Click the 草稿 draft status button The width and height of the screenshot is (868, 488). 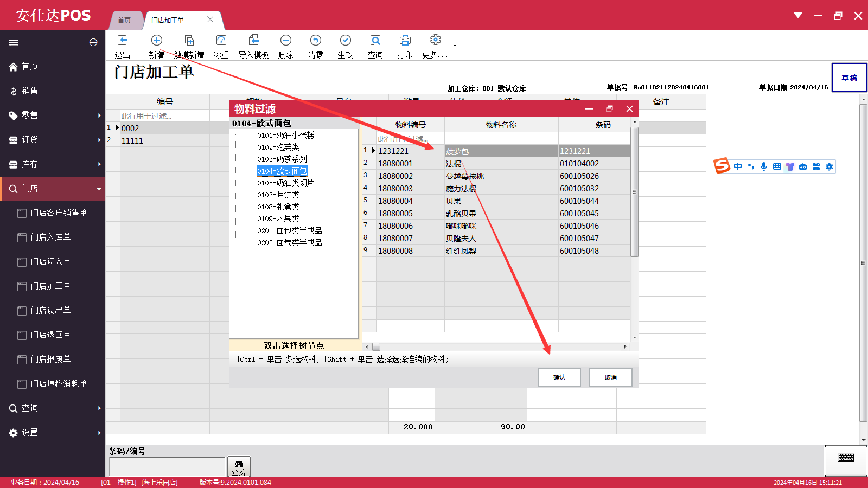point(849,78)
